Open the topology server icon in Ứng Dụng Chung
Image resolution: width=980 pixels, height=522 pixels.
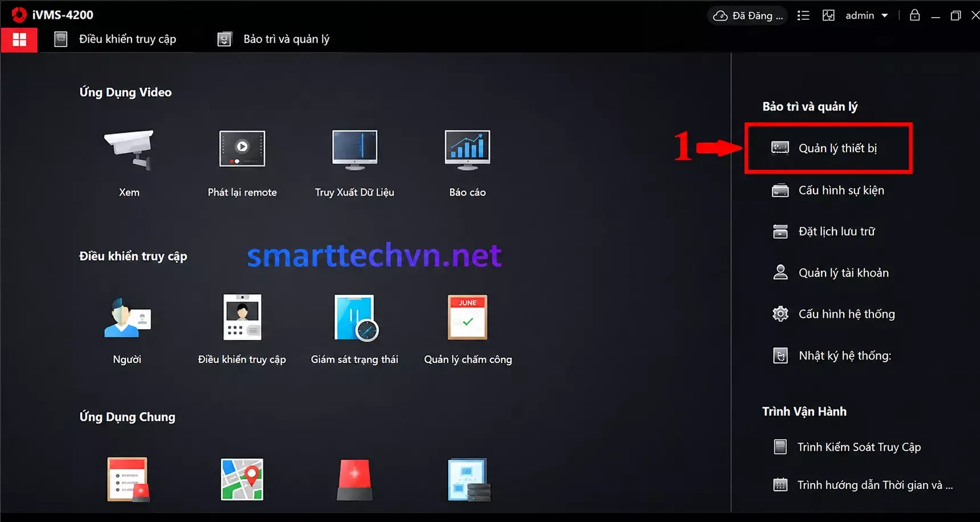(469, 480)
